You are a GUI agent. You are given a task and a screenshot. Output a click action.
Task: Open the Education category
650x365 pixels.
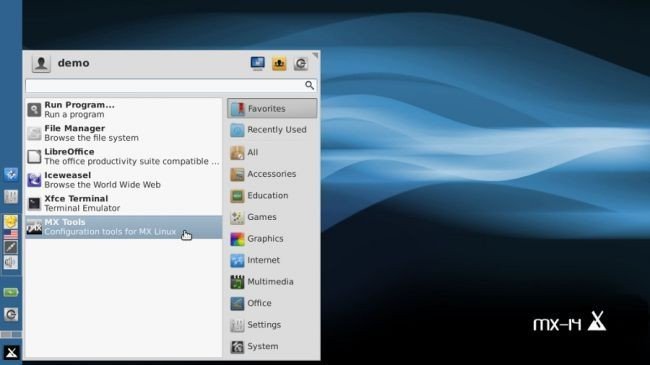272,195
